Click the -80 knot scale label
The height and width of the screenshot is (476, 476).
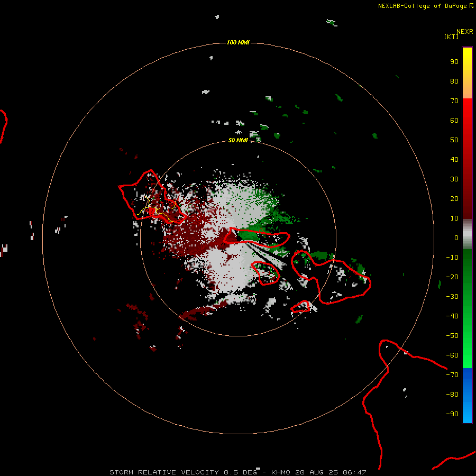click(x=452, y=395)
